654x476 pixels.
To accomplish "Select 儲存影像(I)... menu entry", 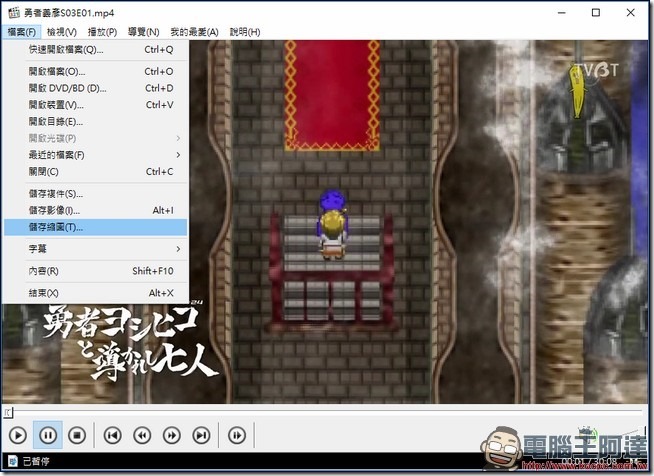I will [96, 210].
